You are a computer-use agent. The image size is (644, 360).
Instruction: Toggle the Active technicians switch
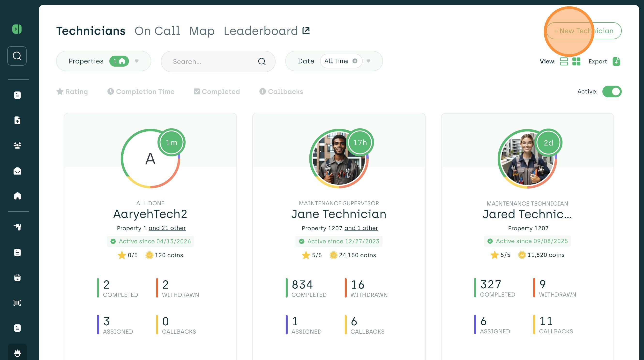click(x=612, y=92)
